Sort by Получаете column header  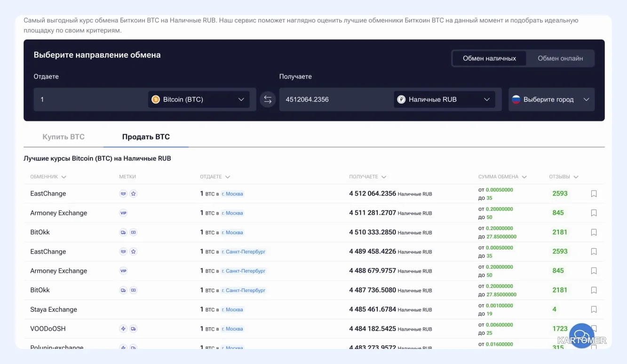click(x=367, y=177)
